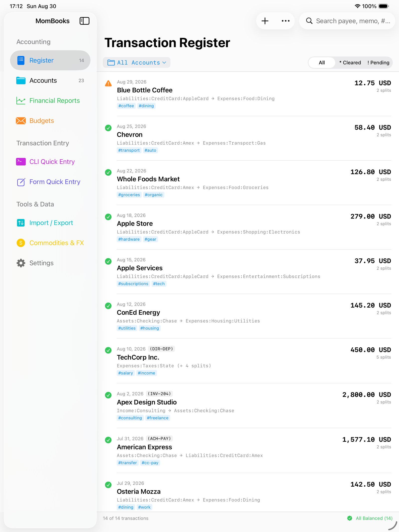Click the Form Quick Entry pencil icon
The width and height of the screenshot is (399, 532).
pyautogui.click(x=21, y=182)
